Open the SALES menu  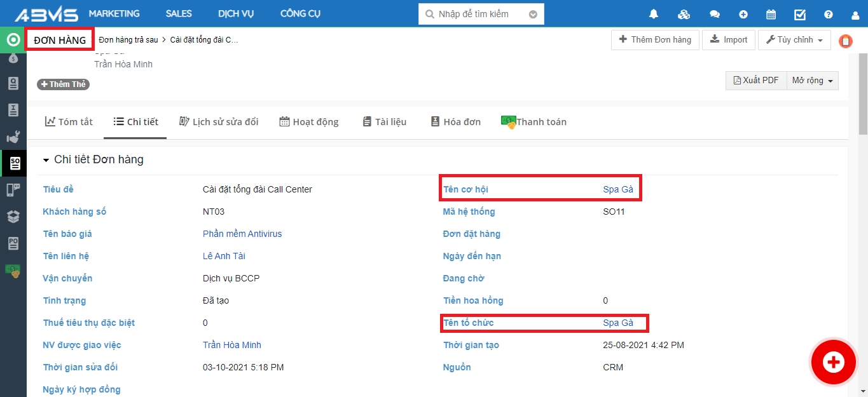[x=179, y=13]
